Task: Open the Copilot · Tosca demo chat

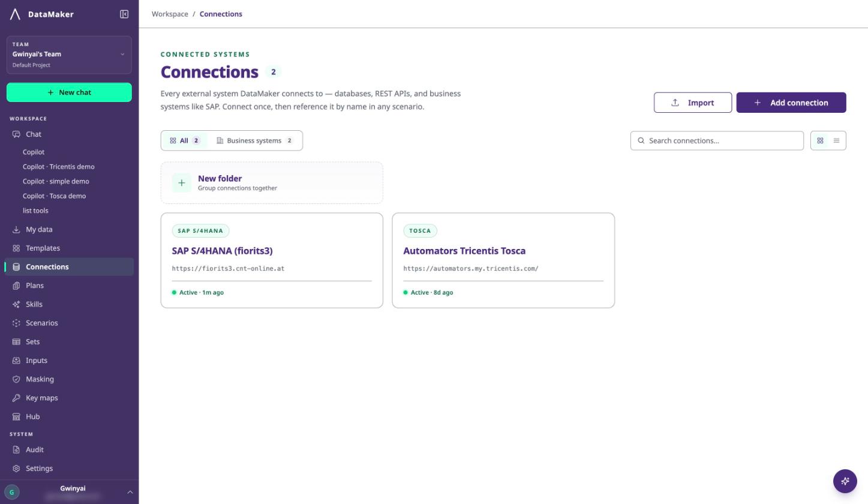Action: (x=54, y=196)
